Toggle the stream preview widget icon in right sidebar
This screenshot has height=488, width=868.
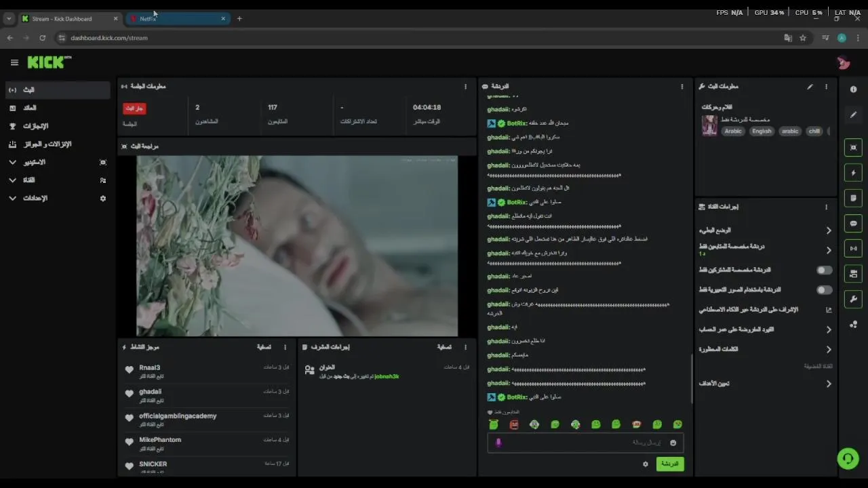click(x=853, y=147)
